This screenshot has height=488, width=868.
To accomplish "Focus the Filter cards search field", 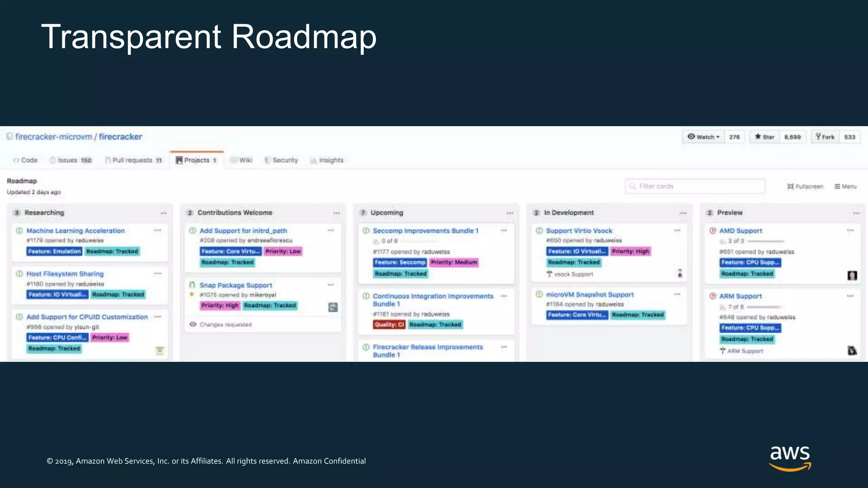I will [695, 186].
